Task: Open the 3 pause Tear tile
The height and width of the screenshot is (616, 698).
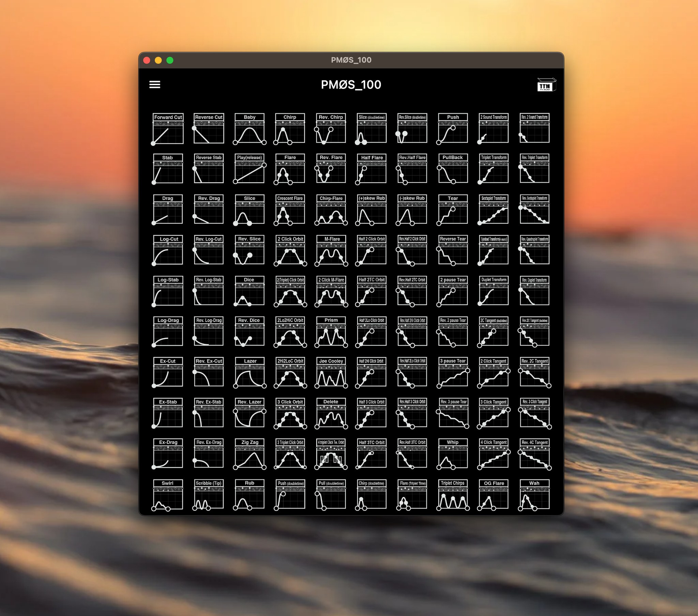Action: click(x=453, y=372)
